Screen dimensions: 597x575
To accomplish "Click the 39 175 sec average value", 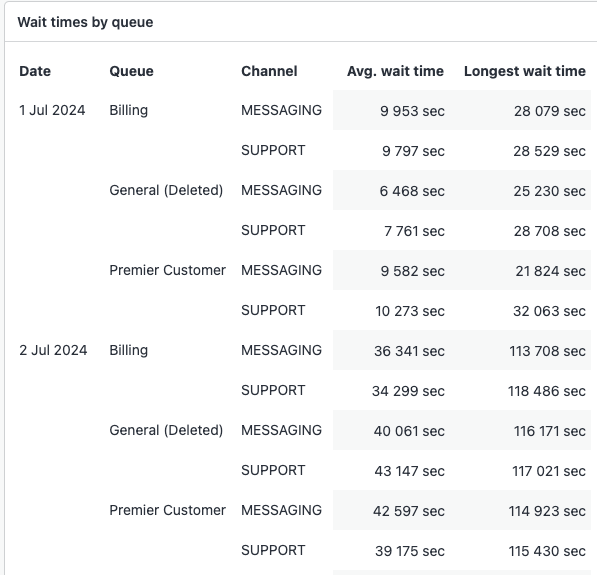I will (x=410, y=551).
